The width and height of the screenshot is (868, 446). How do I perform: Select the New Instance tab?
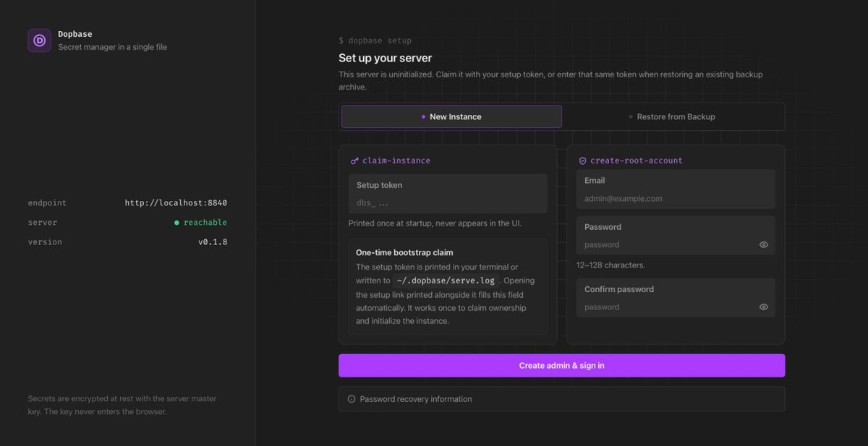click(451, 116)
